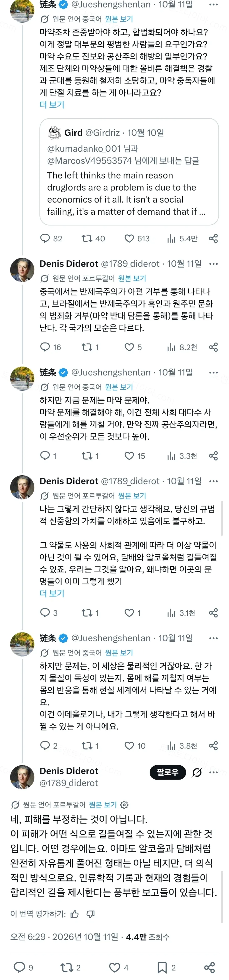Viewport: 229px width, 980px height.
Task: Open the quoted Gird tweet card
Action: 129,171
